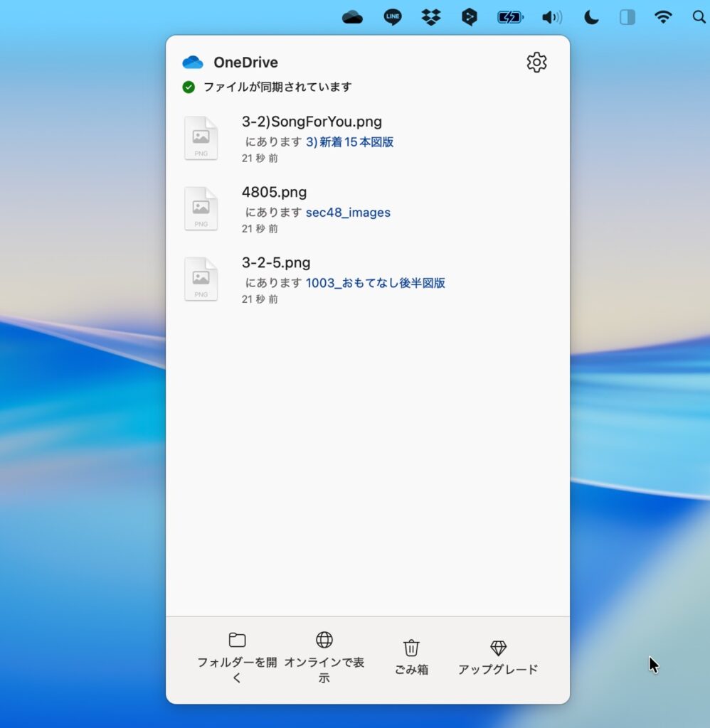Click the 4805.png file thumbnail
710x728 pixels.
pos(201,208)
